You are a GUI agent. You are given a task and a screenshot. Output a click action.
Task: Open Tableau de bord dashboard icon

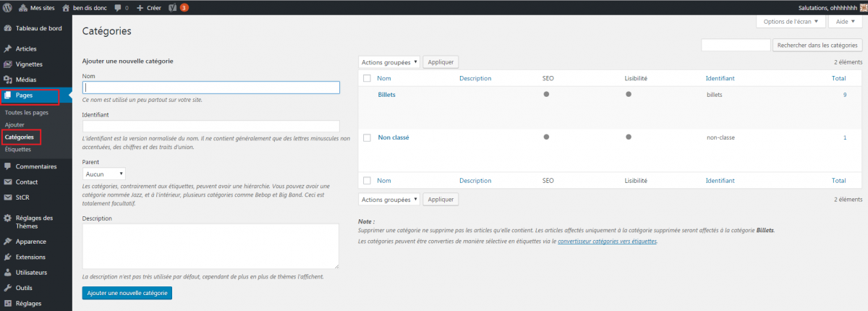point(7,28)
